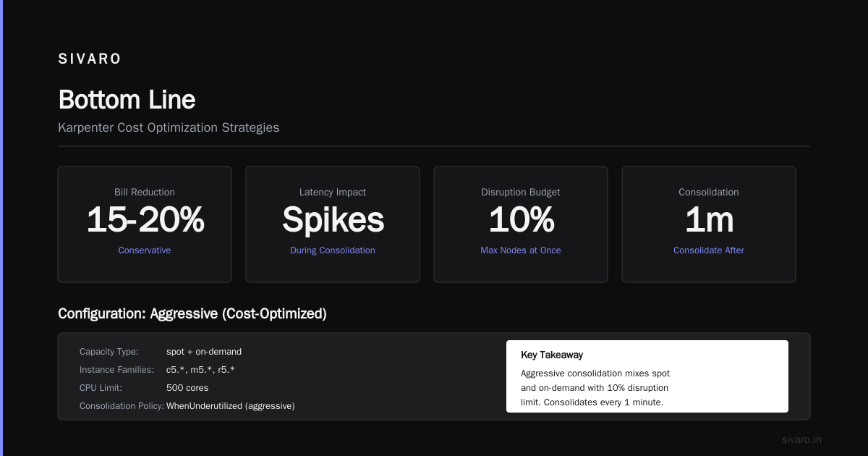This screenshot has height=456, width=868.
Task: Click the SIVARO brand logo text
Action: 90,59
